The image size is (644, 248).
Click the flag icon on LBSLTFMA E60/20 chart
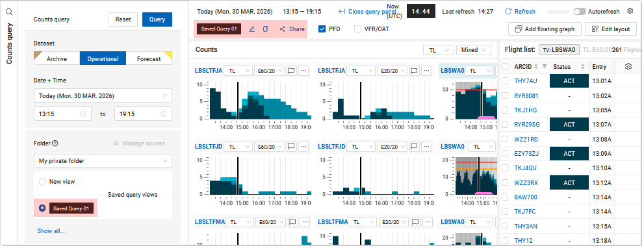pyautogui.click(x=292, y=222)
